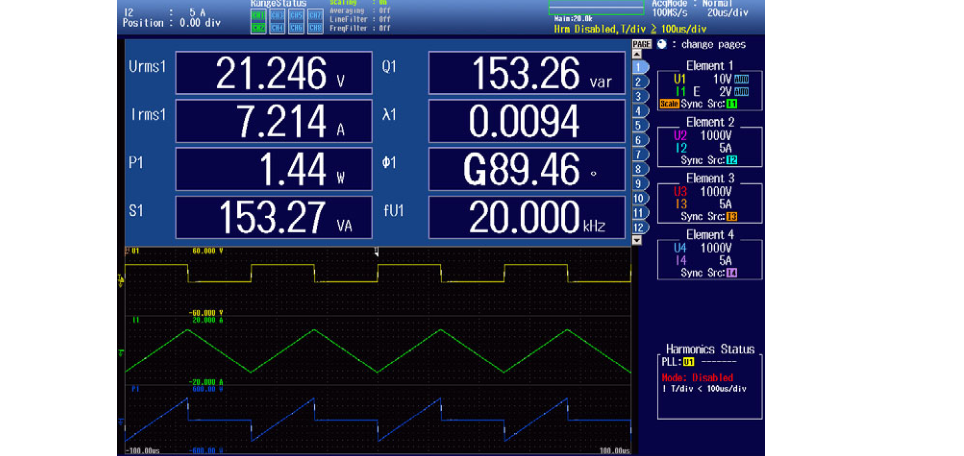964x456 pixels.
Task: Click the orange I3 sync source badge
Action: tap(732, 216)
